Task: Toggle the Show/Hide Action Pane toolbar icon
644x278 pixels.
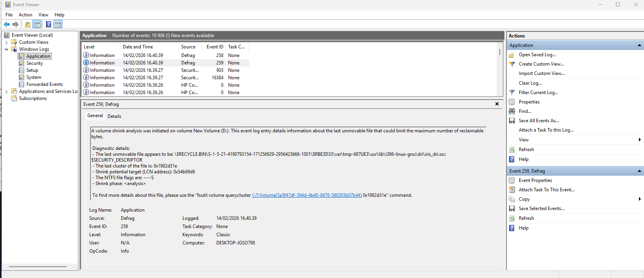Action: point(58,24)
